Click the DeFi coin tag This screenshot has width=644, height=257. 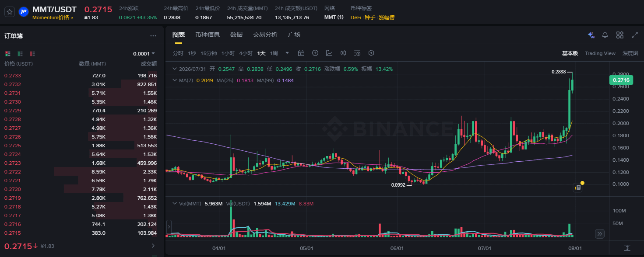(x=356, y=17)
